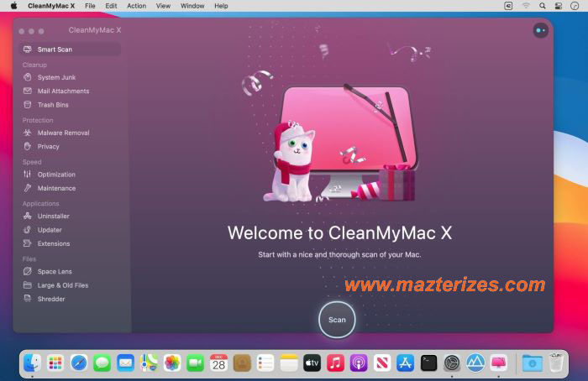
Task: Click the Optimization sliders icon
Action: [x=28, y=175]
